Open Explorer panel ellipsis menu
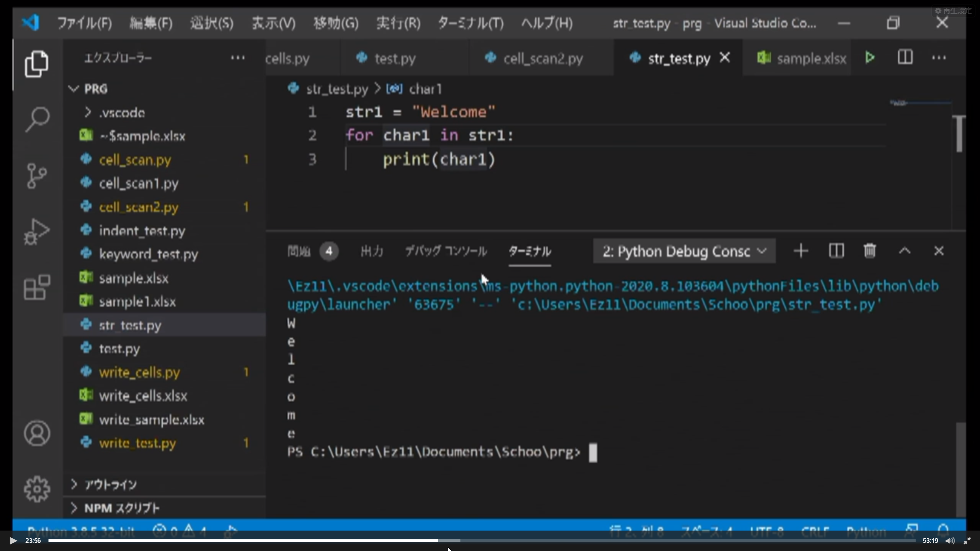The width and height of the screenshot is (980, 551). (238, 58)
